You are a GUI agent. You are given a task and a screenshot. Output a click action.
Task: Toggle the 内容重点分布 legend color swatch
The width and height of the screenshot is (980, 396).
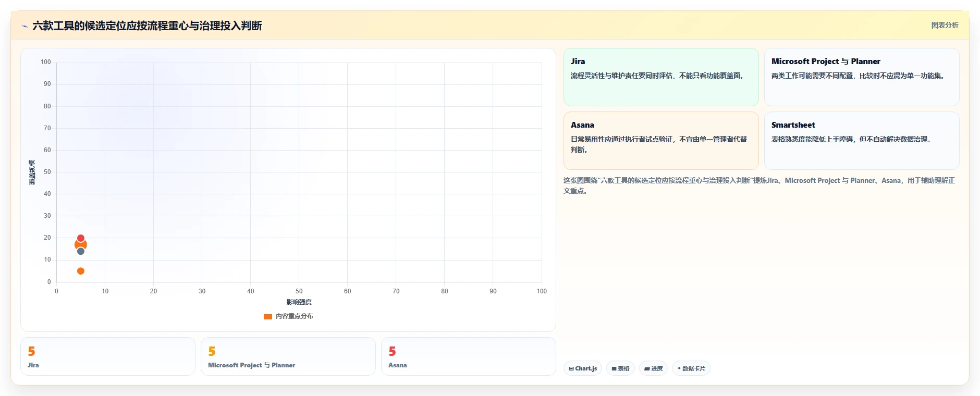click(268, 316)
